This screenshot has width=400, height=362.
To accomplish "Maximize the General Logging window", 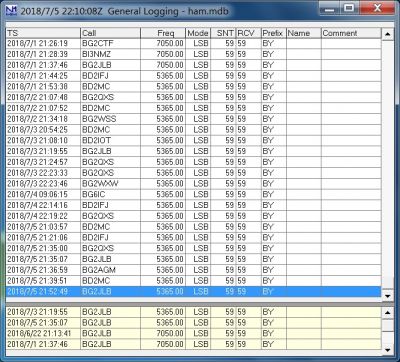I will point(349,8).
